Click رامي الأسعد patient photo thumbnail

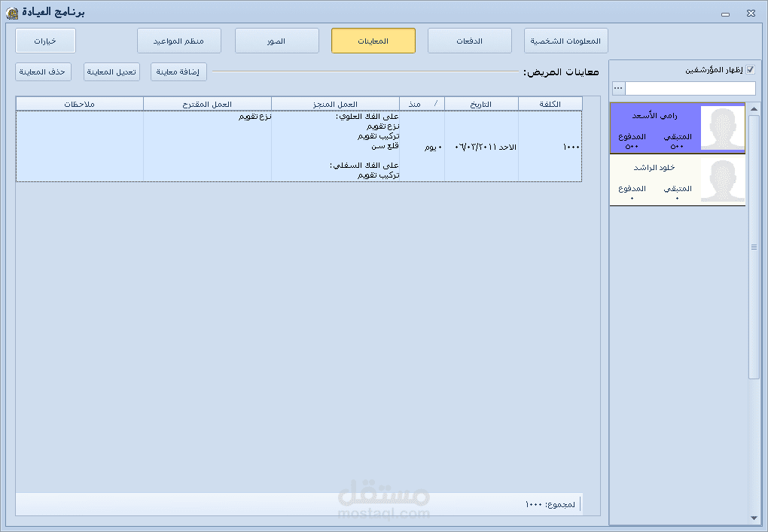(723, 128)
